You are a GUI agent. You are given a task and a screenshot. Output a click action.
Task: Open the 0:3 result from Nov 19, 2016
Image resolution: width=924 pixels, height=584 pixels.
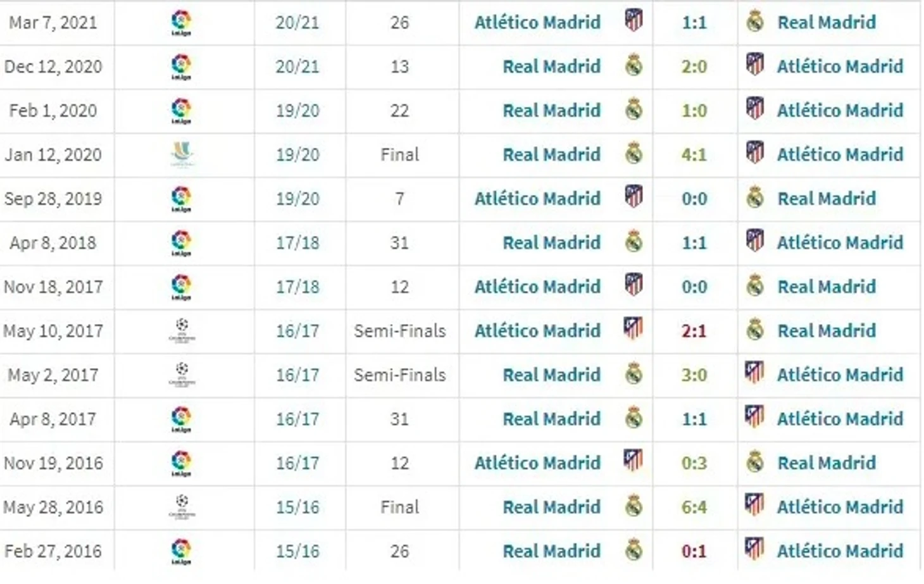694,463
